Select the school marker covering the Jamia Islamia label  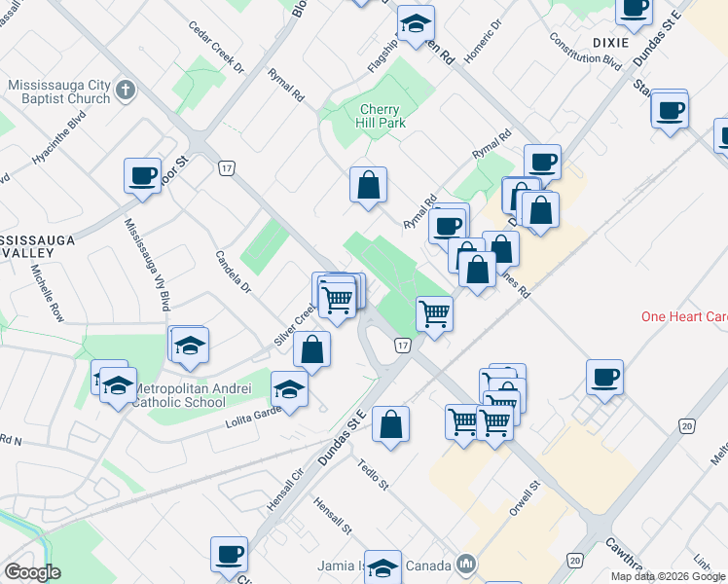coord(383,567)
